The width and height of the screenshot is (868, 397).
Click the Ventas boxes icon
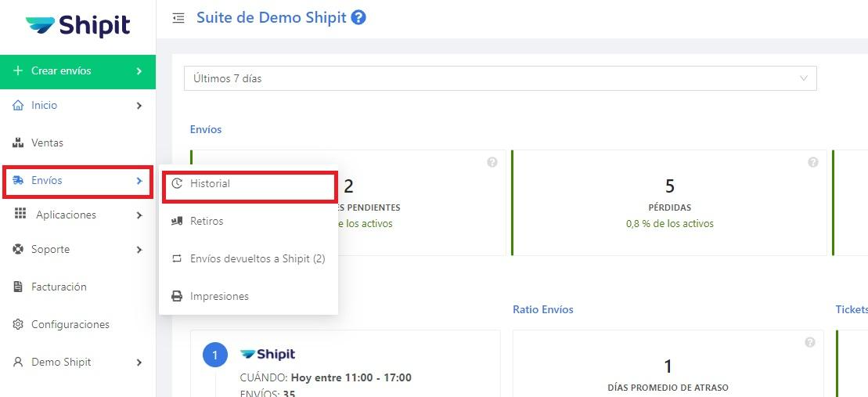(x=18, y=143)
